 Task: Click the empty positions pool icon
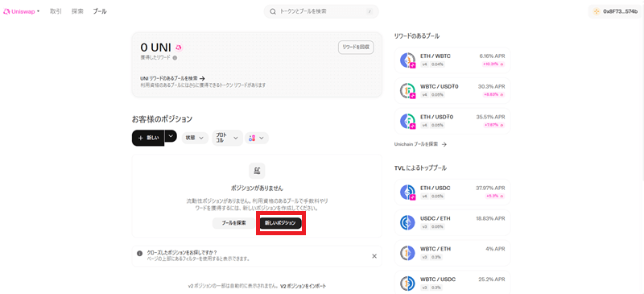(257, 171)
